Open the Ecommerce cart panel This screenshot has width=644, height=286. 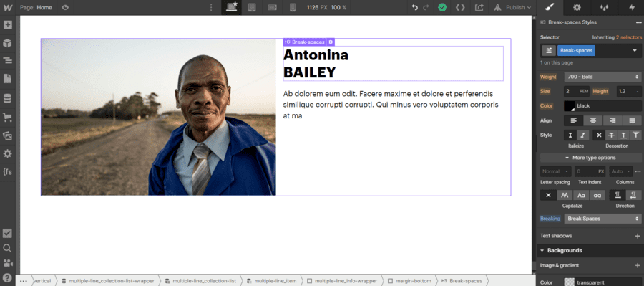click(7, 118)
